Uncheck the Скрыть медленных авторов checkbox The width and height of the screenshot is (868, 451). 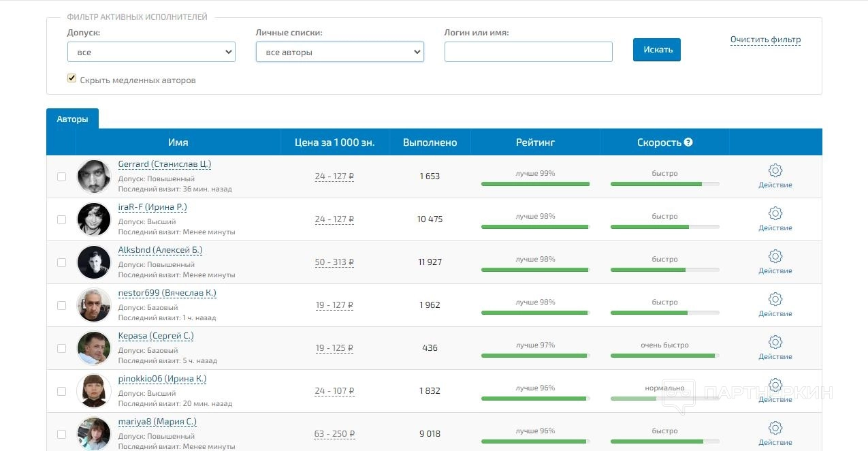tap(71, 79)
